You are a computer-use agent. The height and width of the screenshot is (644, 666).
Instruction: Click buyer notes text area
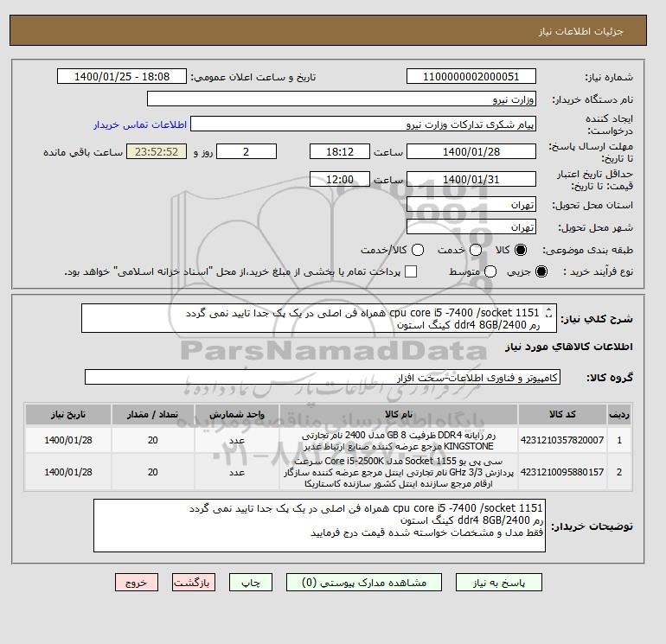[x=319, y=526]
